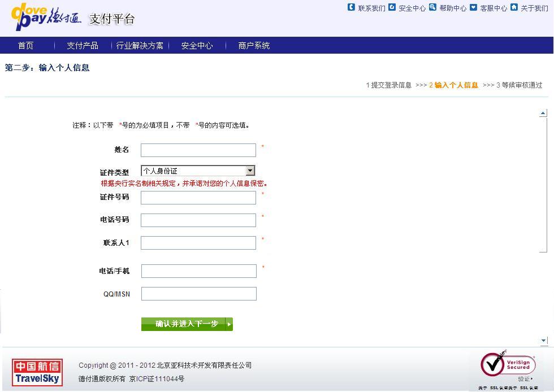Click the DovePay logo
Viewport: 554px width, 392px height.
[x=46, y=18]
